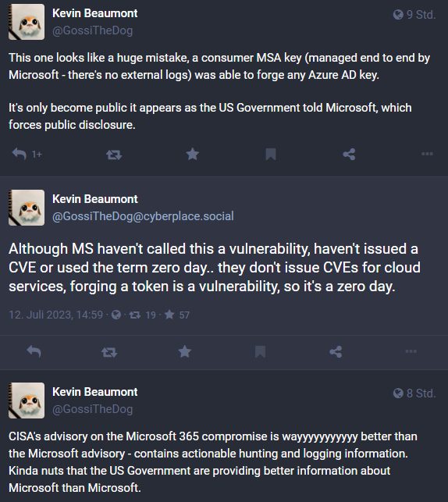Open more menu on focused post

pos(411,351)
